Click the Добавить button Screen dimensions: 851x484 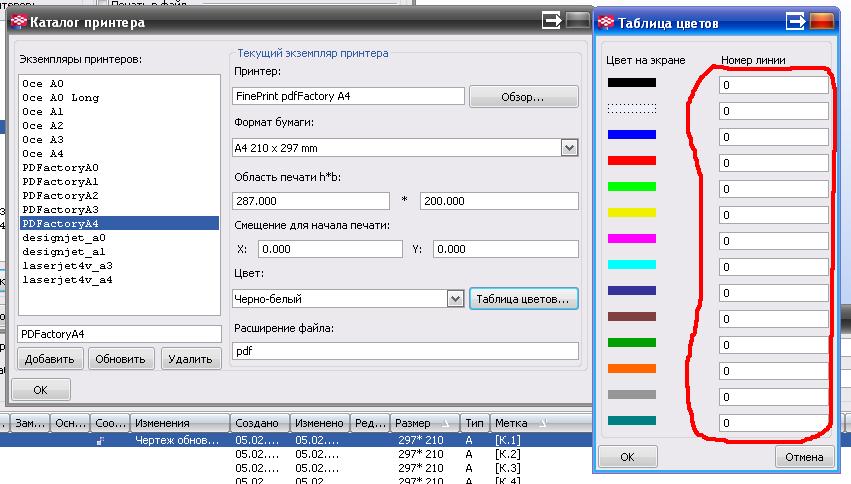pyautogui.click(x=49, y=359)
